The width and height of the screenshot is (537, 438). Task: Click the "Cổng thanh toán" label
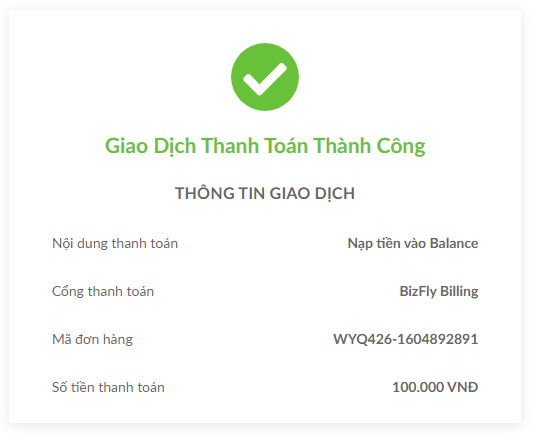[x=103, y=291]
